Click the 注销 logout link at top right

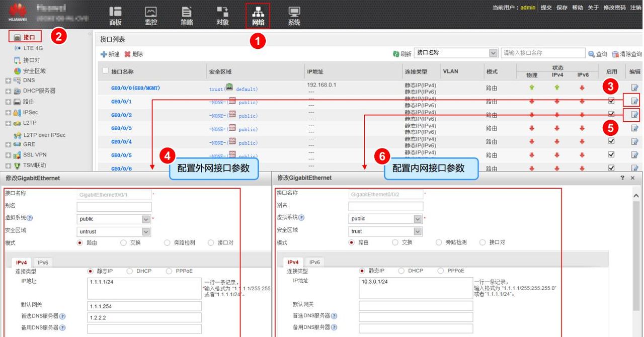pos(636,7)
